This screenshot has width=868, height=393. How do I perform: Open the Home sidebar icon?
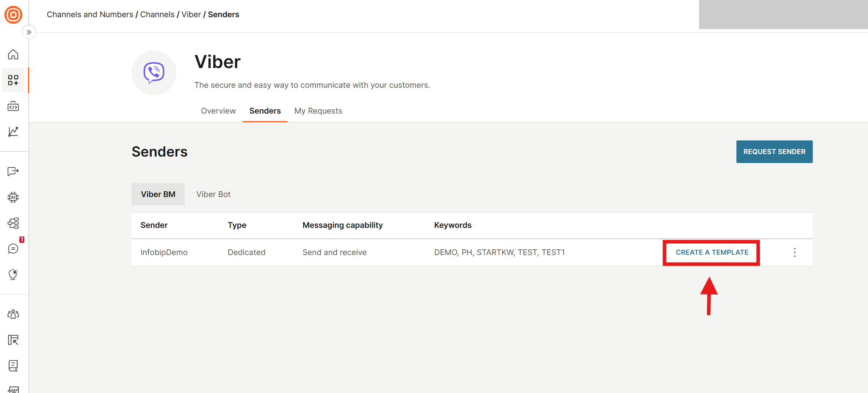pyautogui.click(x=13, y=54)
